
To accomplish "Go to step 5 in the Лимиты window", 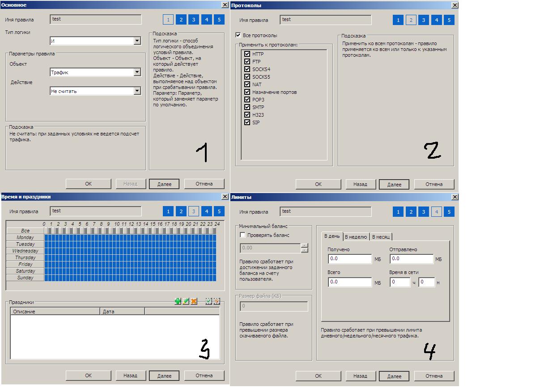I will pyautogui.click(x=449, y=212).
